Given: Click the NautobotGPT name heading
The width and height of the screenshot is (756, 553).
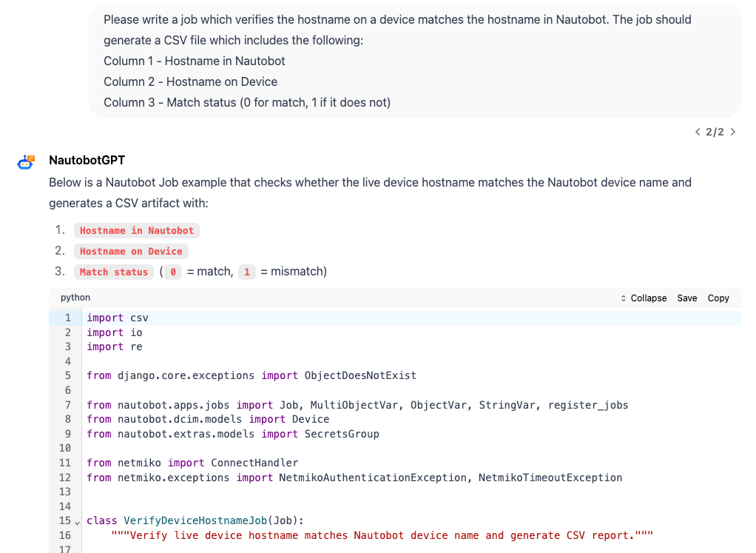Looking at the screenshot, I should click(87, 160).
